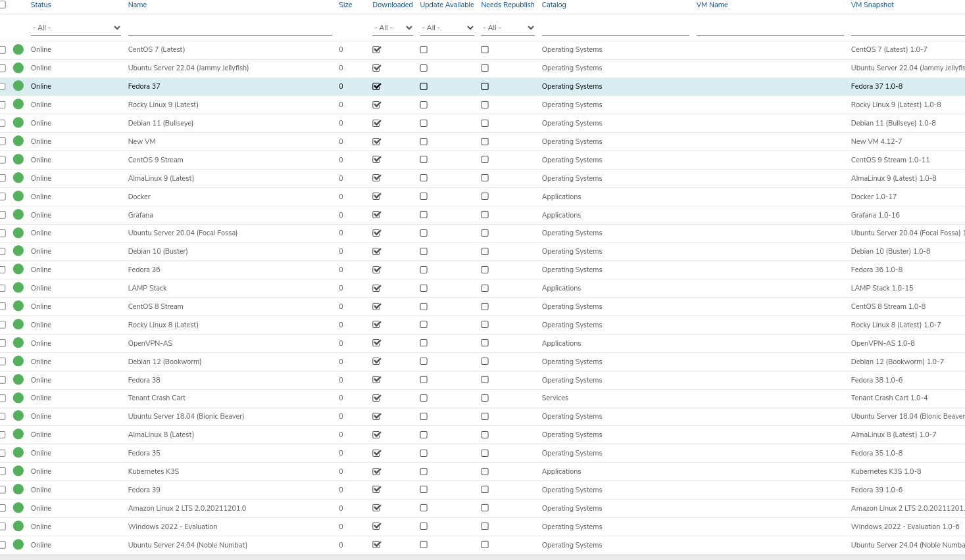
Task: Sort by the Catalog column header
Action: click(554, 5)
